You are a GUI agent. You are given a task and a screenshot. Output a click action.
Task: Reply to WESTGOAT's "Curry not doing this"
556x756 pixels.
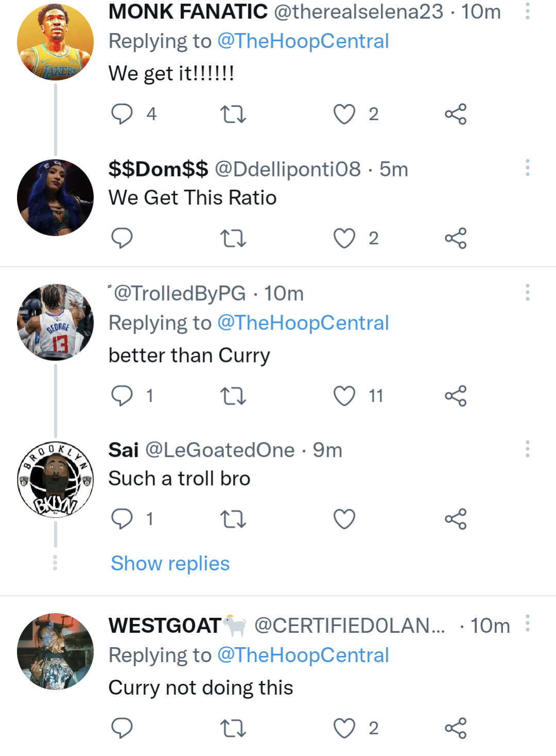tap(122, 728)
